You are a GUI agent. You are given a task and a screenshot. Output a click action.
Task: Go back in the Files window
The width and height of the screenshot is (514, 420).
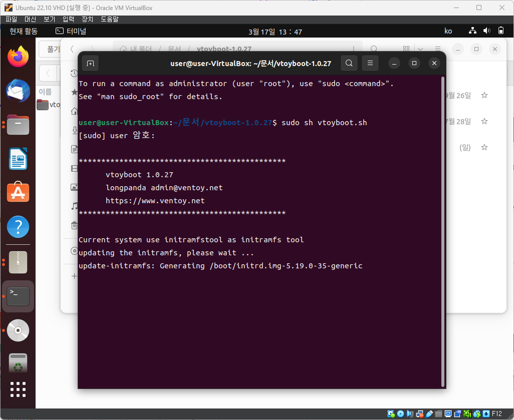[72, 49]
